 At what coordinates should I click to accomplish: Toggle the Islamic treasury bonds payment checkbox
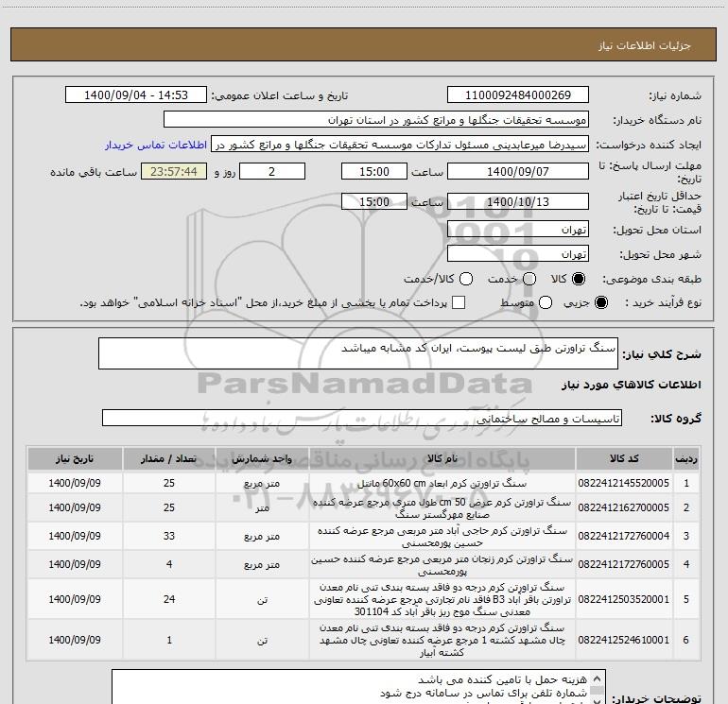459,302
